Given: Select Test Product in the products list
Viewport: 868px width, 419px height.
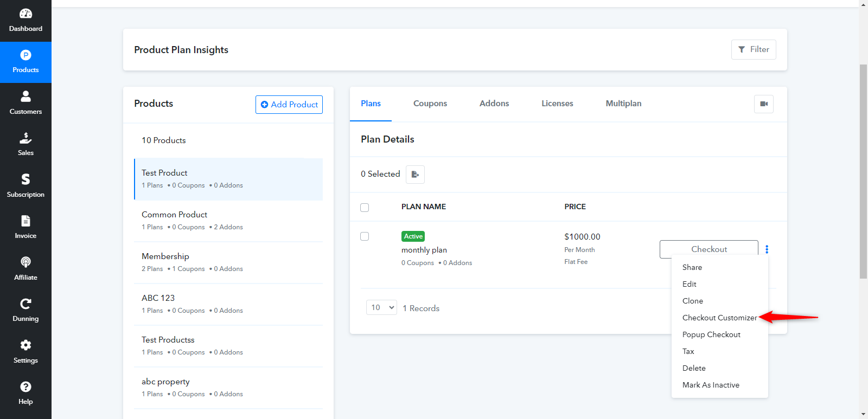Looking at the screenshot, I should 228,179.
